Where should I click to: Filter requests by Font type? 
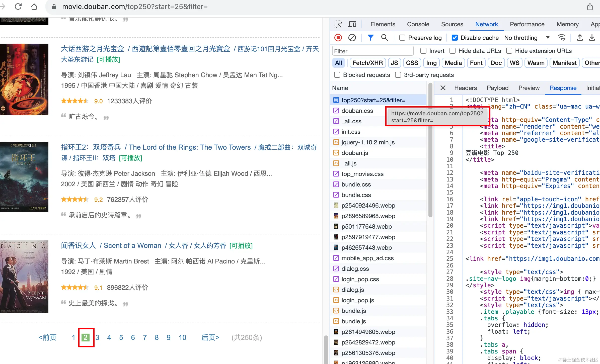[x=476, y=63]
